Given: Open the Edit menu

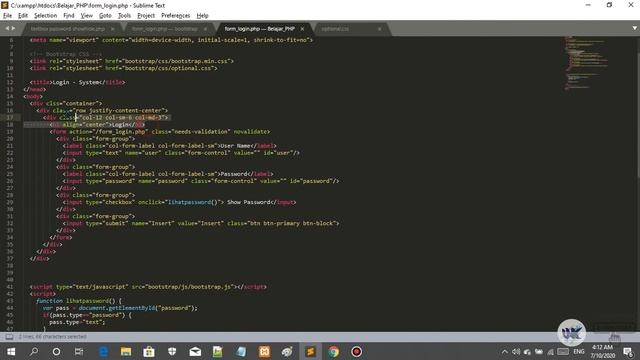Looking at the screenshot, I should pyautogui.click(x=23, y=16).
